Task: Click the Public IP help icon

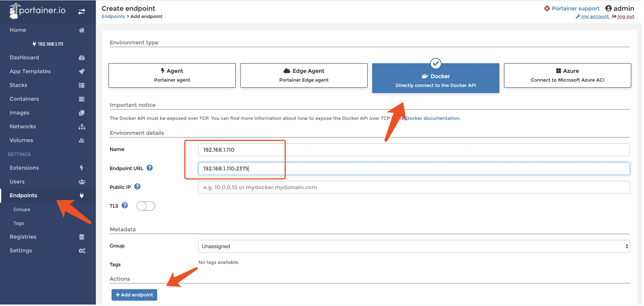Action: 137,187
